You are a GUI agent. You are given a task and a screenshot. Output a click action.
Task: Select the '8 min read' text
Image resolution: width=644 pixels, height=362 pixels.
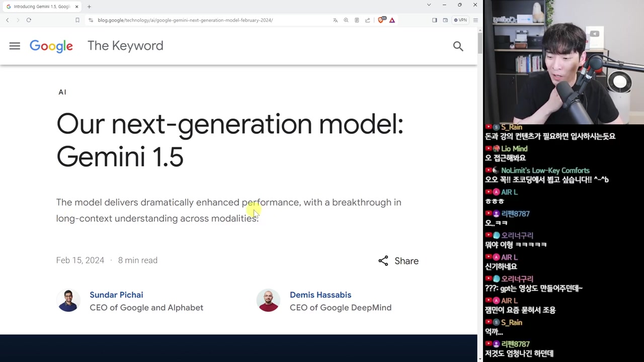pyautogui.click(x=138, y=260)
